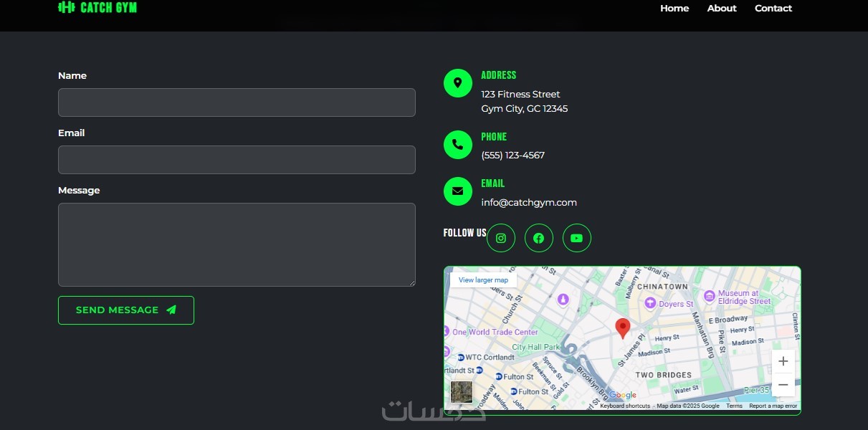Submit with the Send Message button
Screen dimensions: 868x430
click(x=126, y=310)
